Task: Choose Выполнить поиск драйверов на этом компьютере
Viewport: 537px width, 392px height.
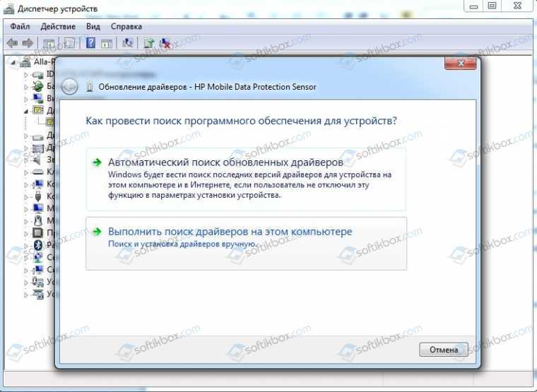Action: (x=246, y=244)
